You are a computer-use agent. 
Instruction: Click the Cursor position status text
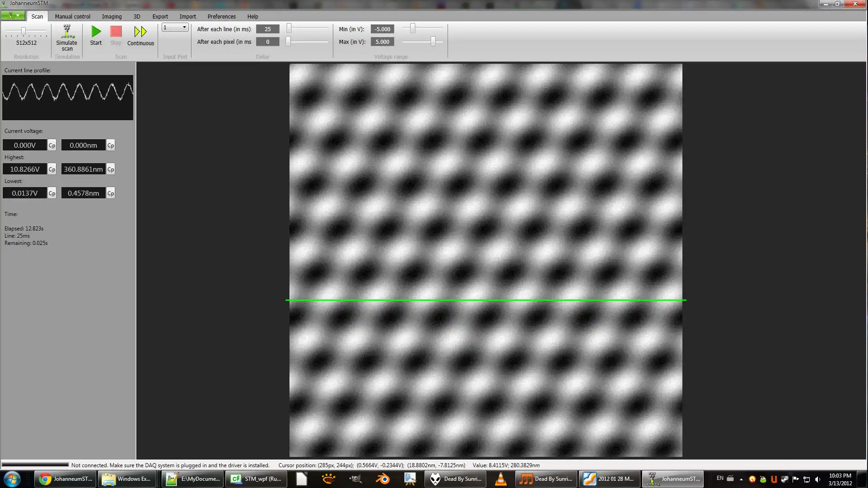click(372, 465)
